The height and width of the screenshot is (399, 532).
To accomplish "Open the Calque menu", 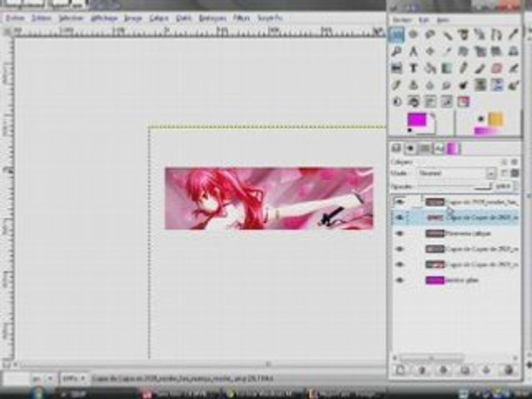I will tap(158, 18).
